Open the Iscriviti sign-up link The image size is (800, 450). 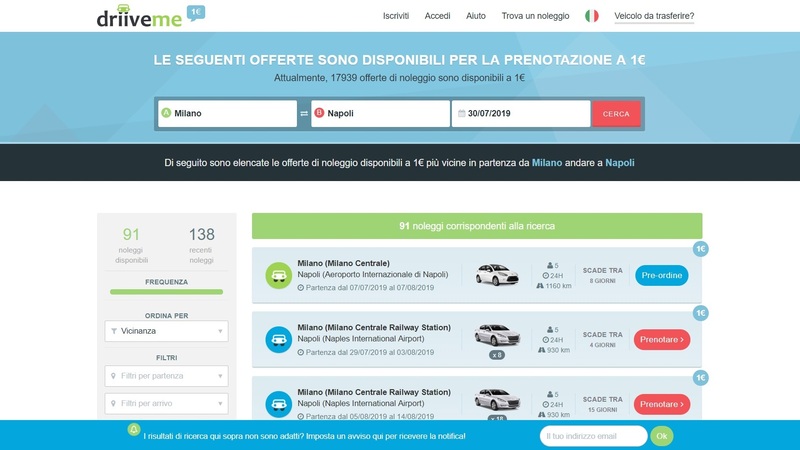click(396, 16)
